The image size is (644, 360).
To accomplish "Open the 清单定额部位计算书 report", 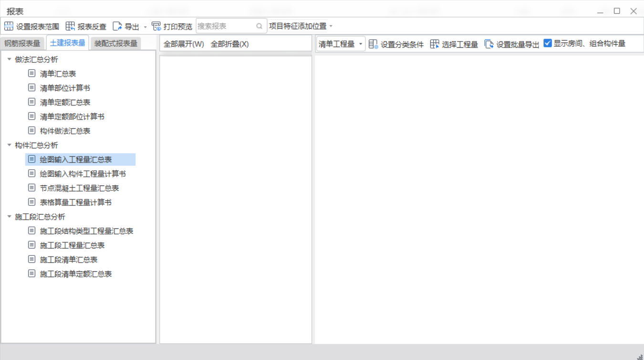I will tap(72, 116).
